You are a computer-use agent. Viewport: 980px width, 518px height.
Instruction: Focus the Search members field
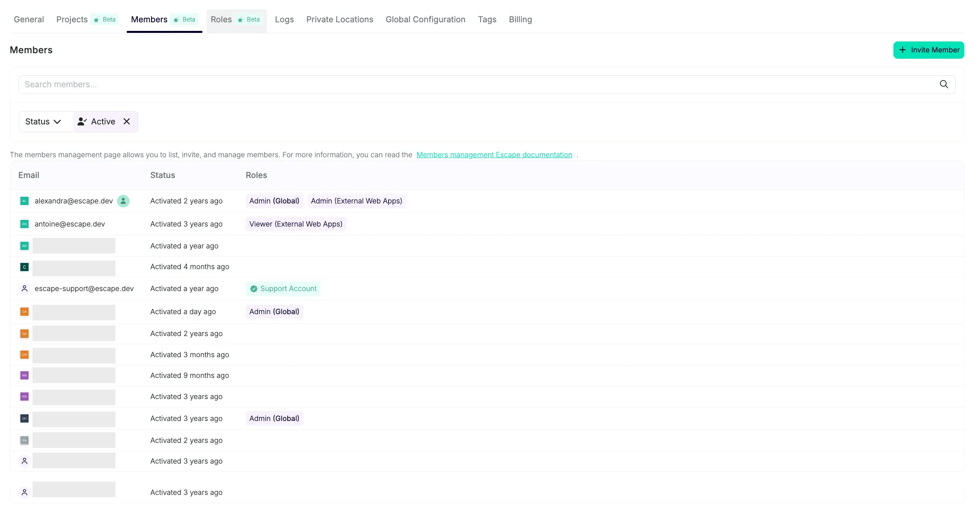coord(470,85)
